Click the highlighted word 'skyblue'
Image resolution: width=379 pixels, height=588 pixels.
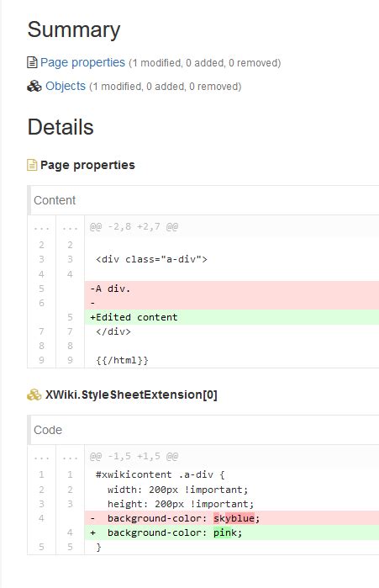pyautogui.click(x=234, y=518)
